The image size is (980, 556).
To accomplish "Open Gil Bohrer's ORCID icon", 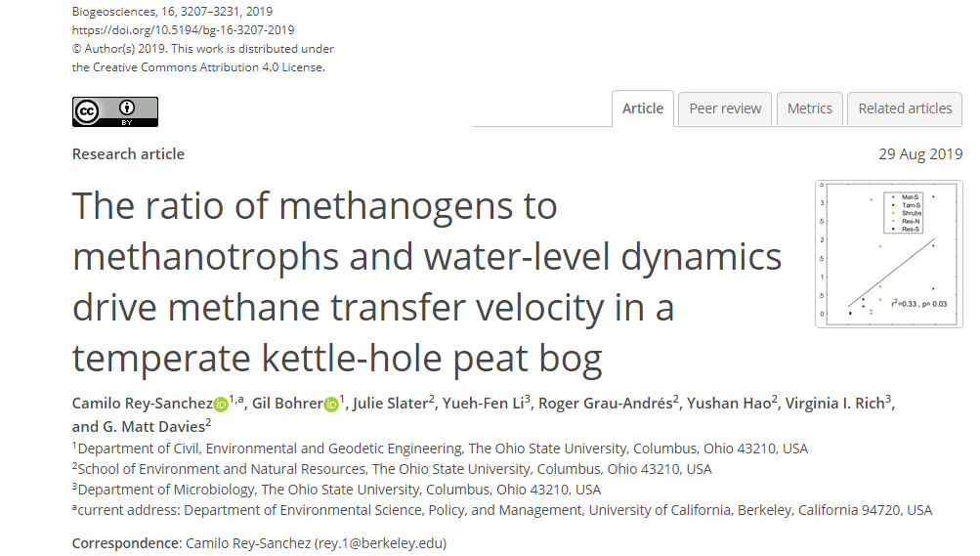I will click(x=331, y=405).
